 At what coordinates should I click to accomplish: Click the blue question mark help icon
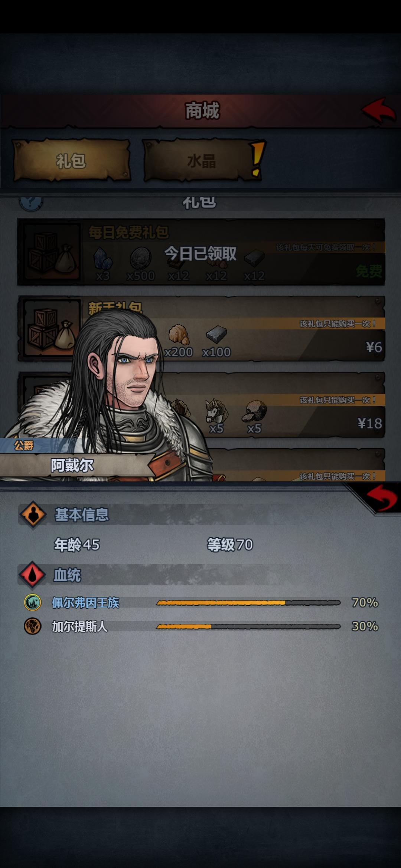tap(31, 202)
